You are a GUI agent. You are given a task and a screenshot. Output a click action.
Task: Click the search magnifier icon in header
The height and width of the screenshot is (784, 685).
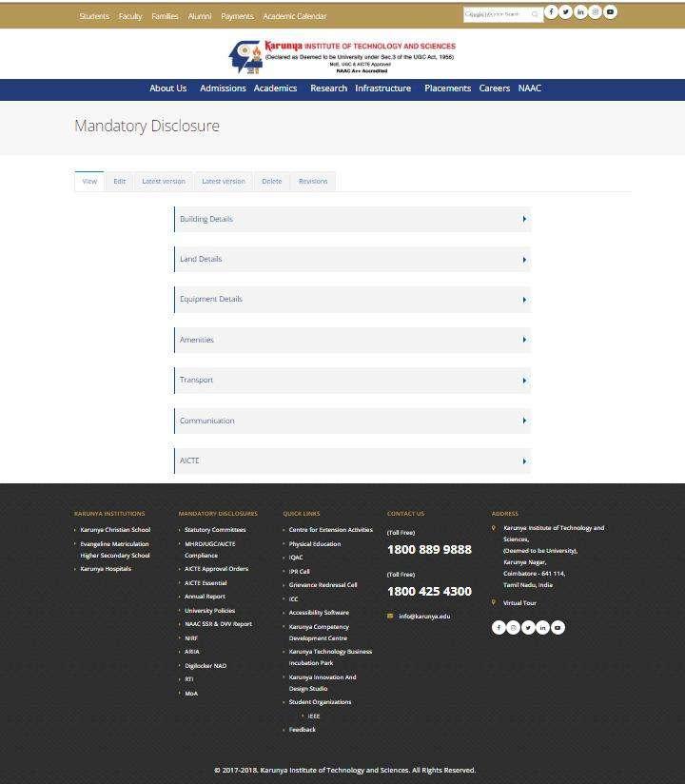(535, 14)
